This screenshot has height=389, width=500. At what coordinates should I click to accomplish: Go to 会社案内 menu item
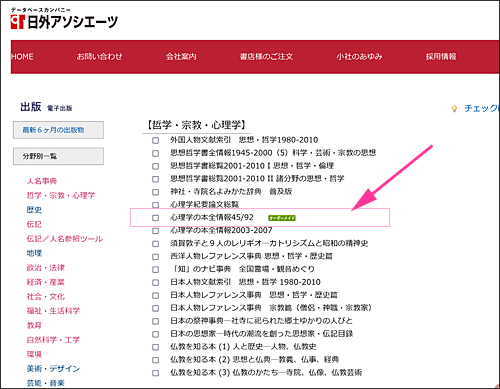click(x=181, y=57)
